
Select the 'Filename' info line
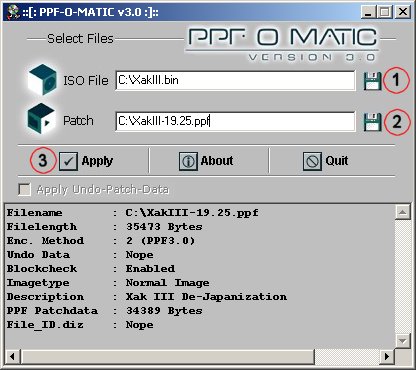tap(133, 213)
